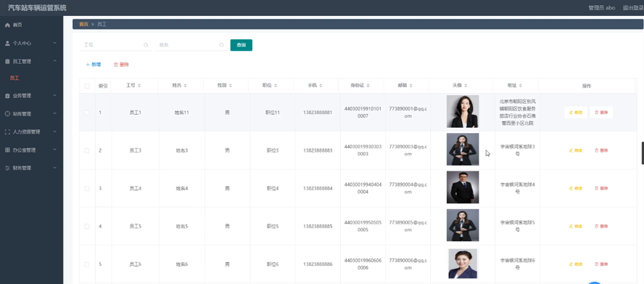Click the phone number 13823888884
The image size is (644, 284).
coord(318,189)
